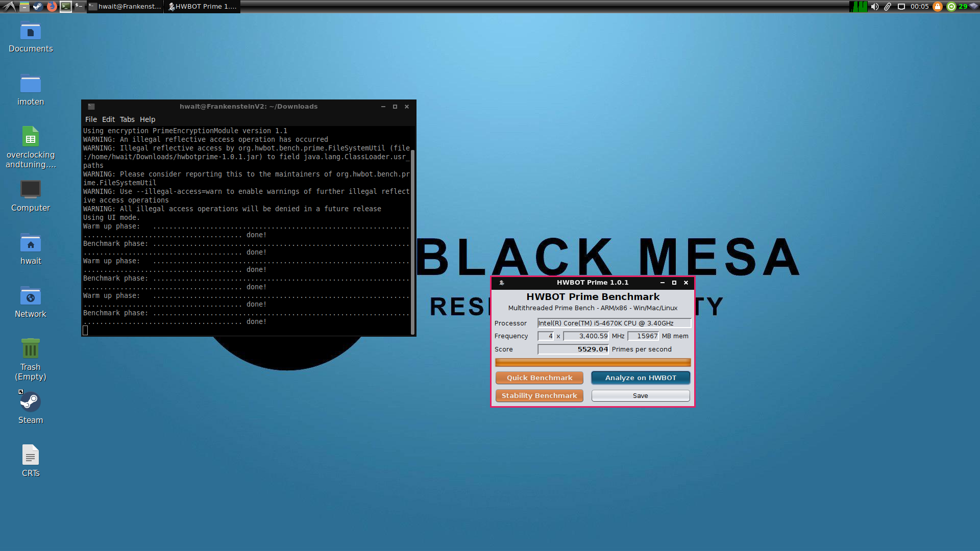This screenshot has height=551, width=980.
Task: Maximize the terminal window
Action: coord(395,107)
